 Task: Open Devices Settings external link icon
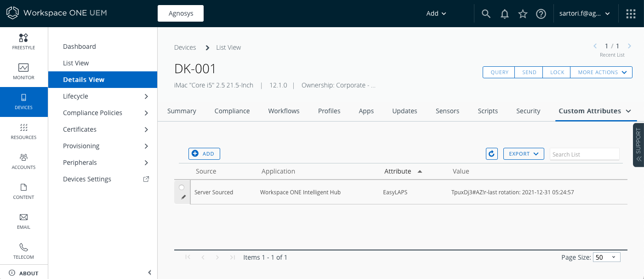[146, 179]
